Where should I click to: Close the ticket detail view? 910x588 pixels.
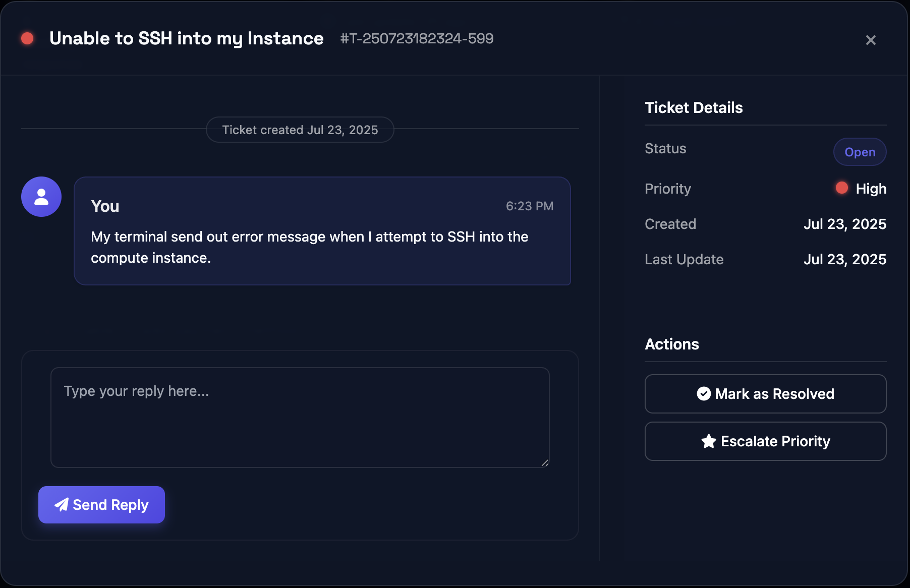[871, 40]
